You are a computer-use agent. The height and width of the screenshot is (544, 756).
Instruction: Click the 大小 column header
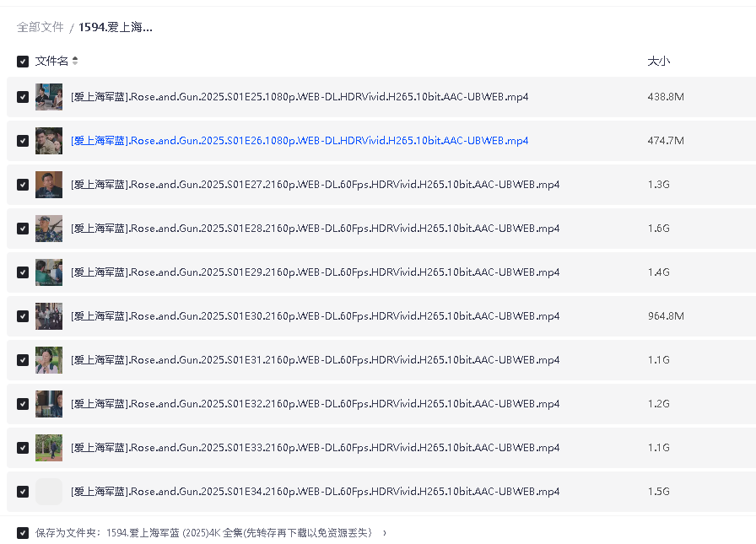tap(658, 61)
